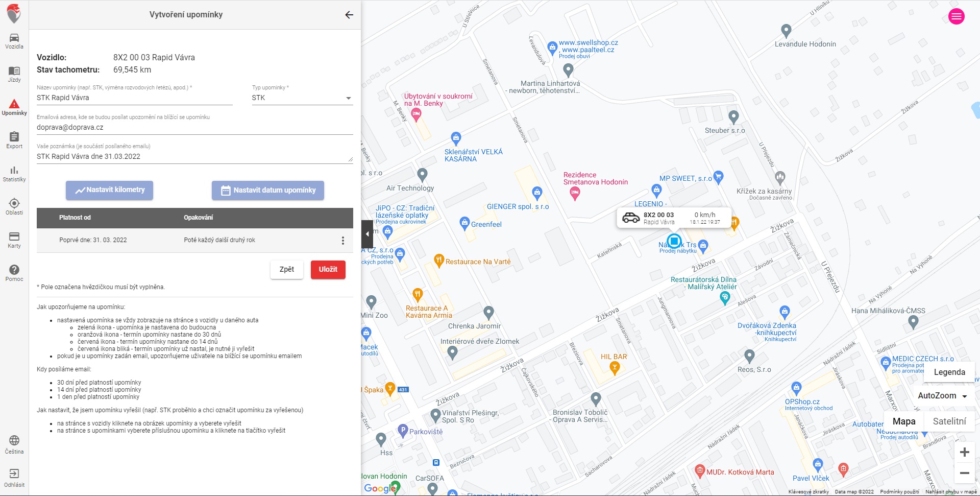The width and height of the screenshot is (980, 496).
Task: Click the back arrow in reminder header
Action: [x=349, y=15]
